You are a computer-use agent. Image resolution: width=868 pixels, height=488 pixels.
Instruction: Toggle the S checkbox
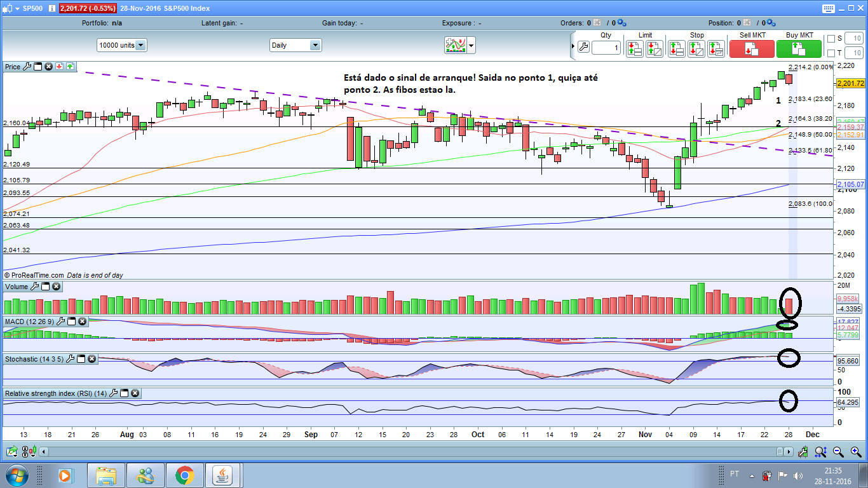coord(831,39)
